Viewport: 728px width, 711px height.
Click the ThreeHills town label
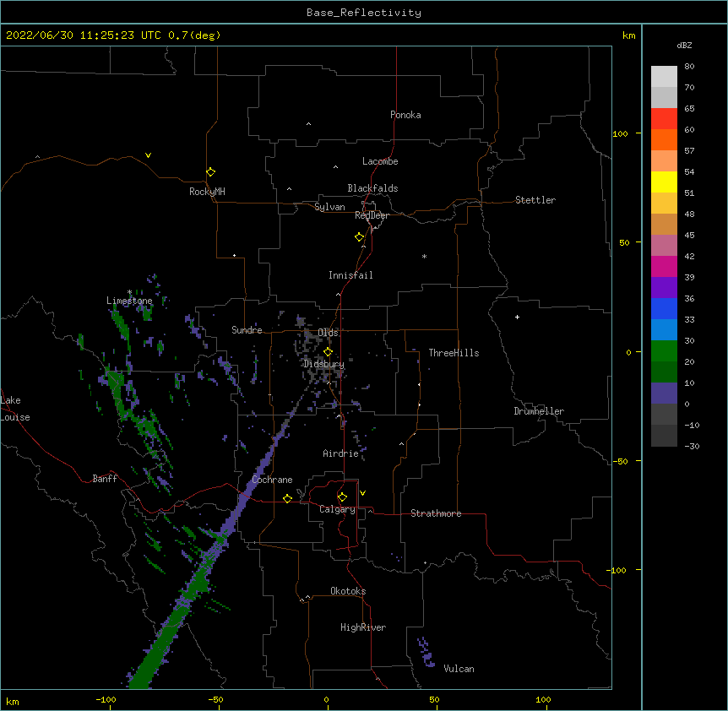click(454, 353)
